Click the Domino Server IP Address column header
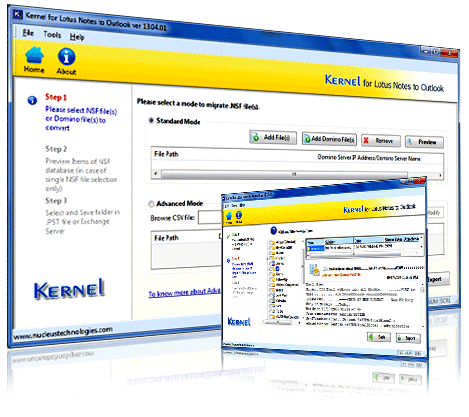 pyautogui.click(x=369, y=158)
